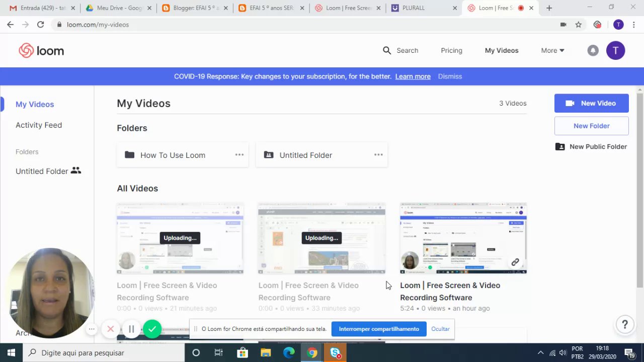Click the Loom logo
The height and width of the screenshot is (362, 644).
pyautogui.click(x=41, y=50)
